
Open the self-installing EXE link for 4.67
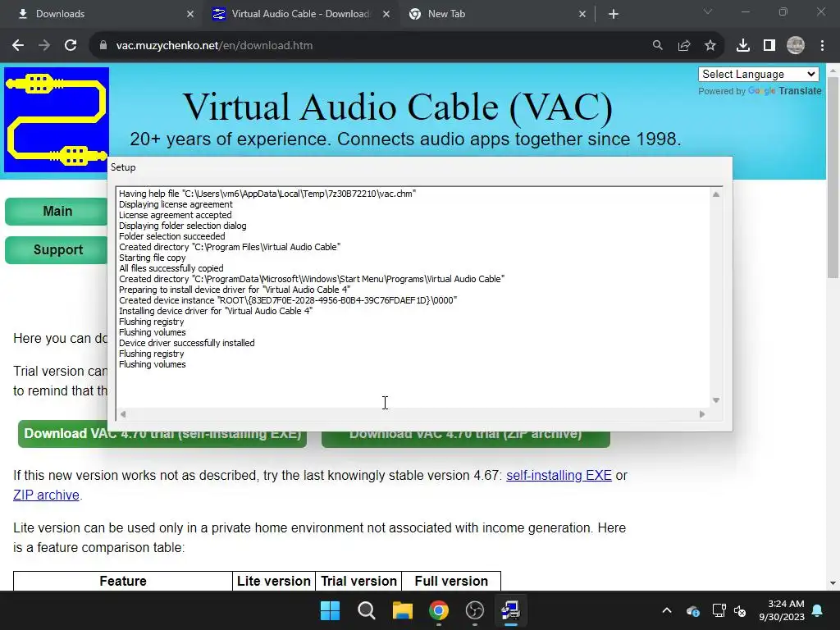tap(559, 475)
